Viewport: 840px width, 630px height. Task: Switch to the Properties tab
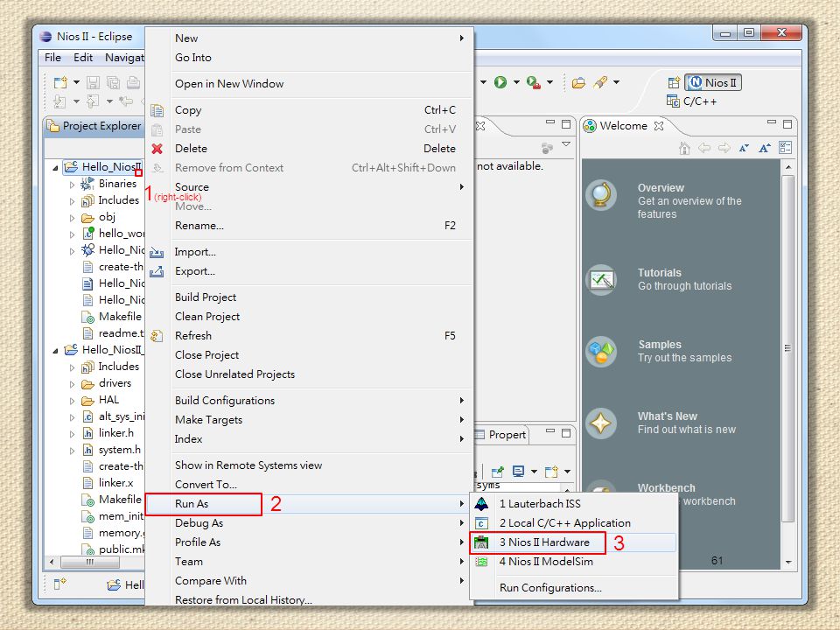click(x=500, y=435)
